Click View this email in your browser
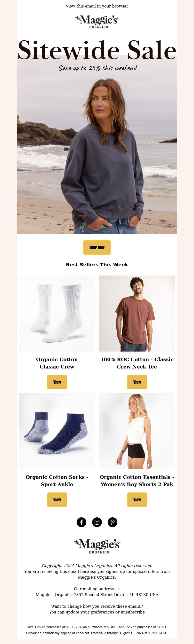Image resolution: width=194 pixels, height=644 pixels. pyautogui.click(x=97, y=6)
